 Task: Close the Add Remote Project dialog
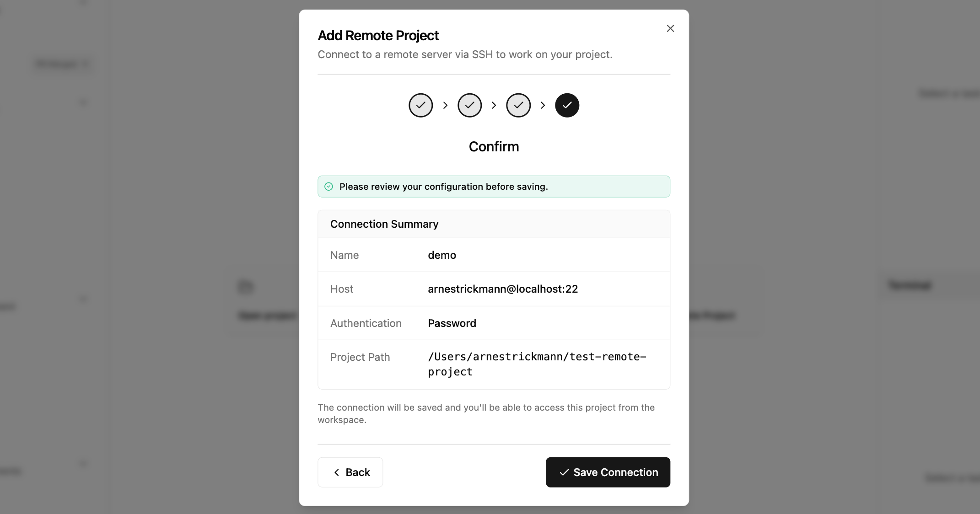[670, 28]
